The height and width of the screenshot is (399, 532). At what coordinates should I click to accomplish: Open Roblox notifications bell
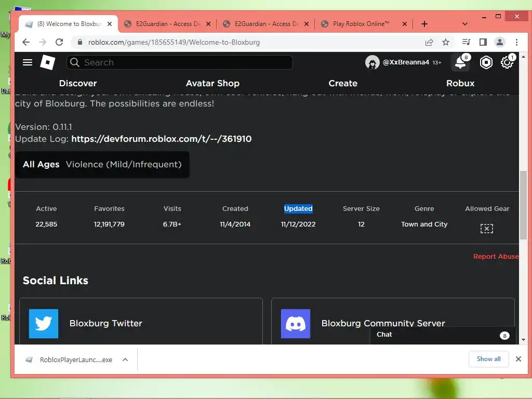pyautogui.click(x=460, y=62)
